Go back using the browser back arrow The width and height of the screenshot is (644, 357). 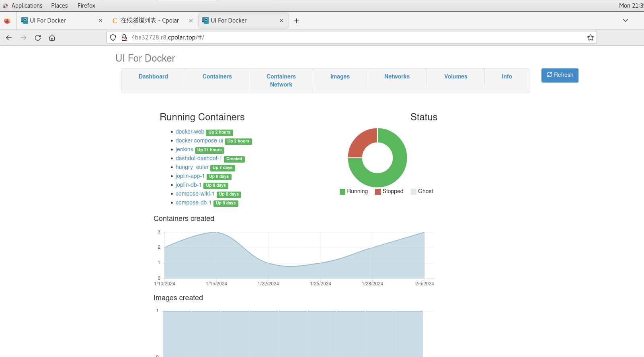point(9,37)
